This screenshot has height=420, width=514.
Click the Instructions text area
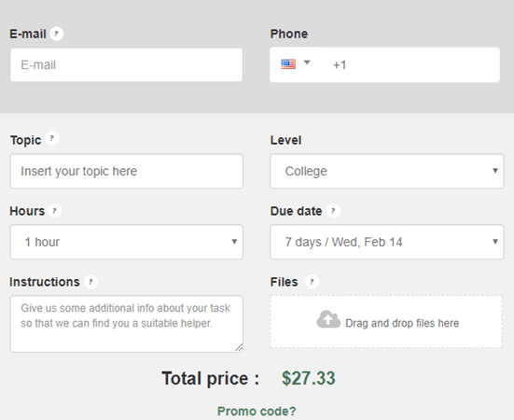[x=126, y=324]
